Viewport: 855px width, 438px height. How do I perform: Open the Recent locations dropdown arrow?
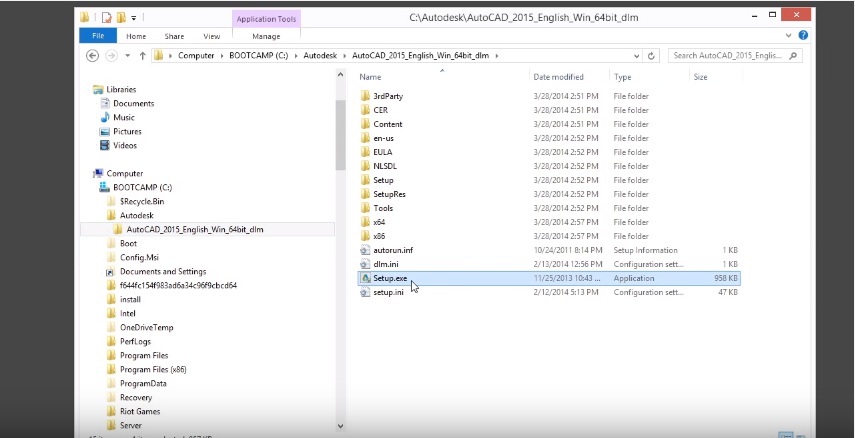128,56
